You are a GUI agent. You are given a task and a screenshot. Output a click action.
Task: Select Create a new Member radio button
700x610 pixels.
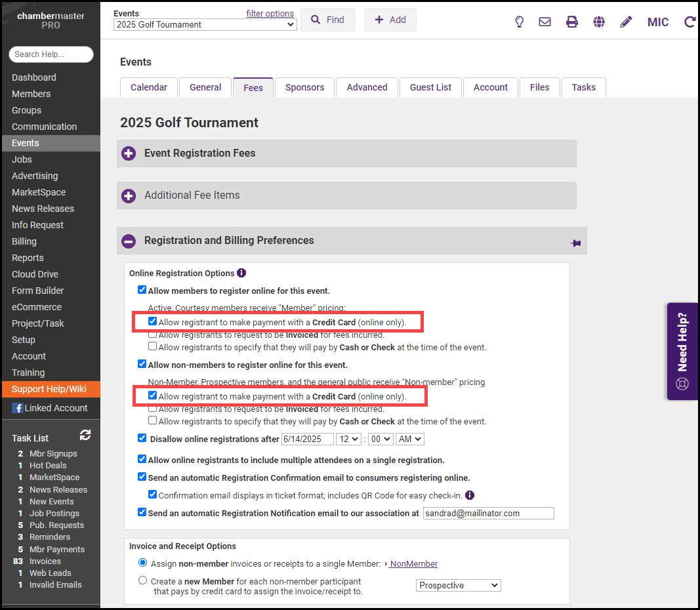click(x=142, y=580)
